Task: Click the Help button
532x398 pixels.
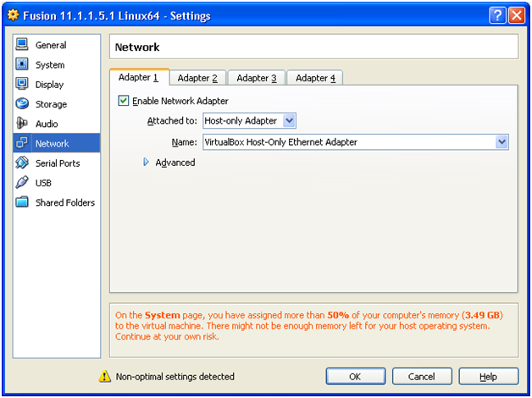Action: click(489, 376)
